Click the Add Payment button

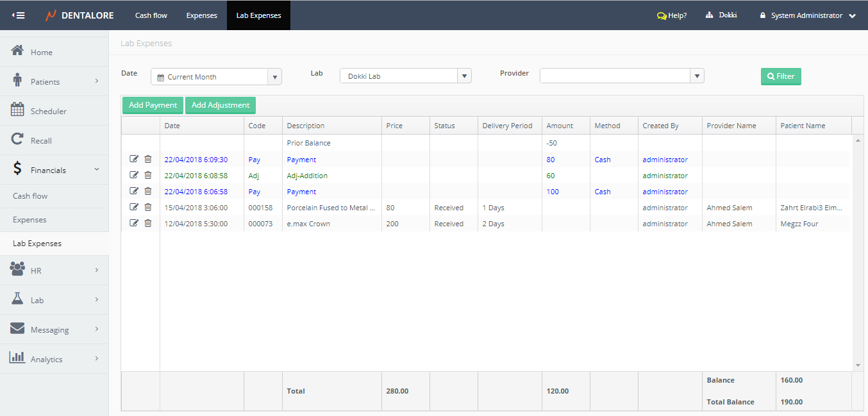pos(153,105)
